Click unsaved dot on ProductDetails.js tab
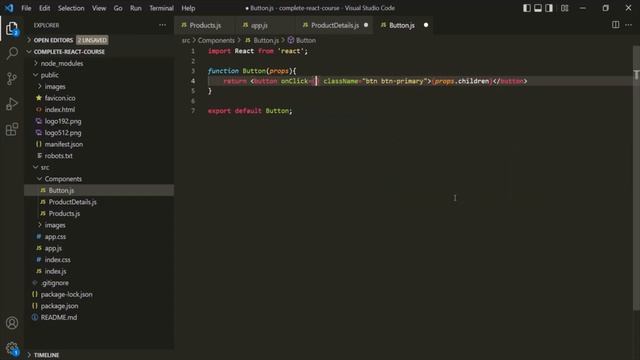This screenshot has width=640, height=360. [366, 25]
